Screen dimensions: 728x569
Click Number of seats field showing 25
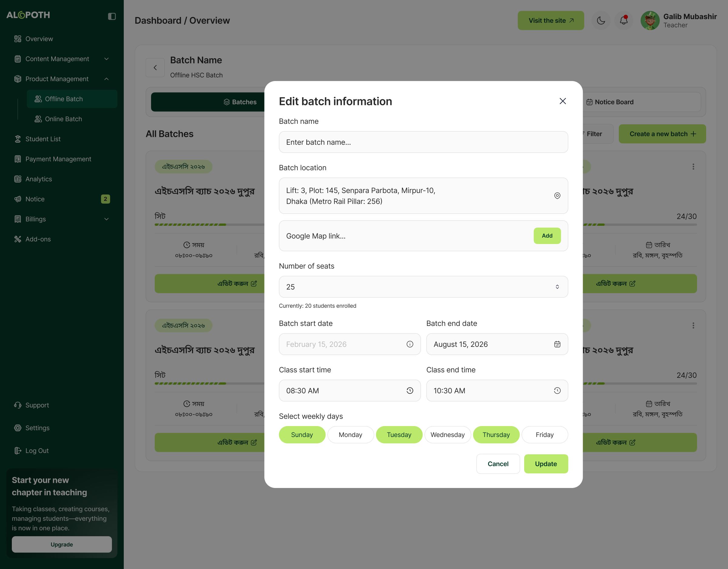[x=423, y=287]
